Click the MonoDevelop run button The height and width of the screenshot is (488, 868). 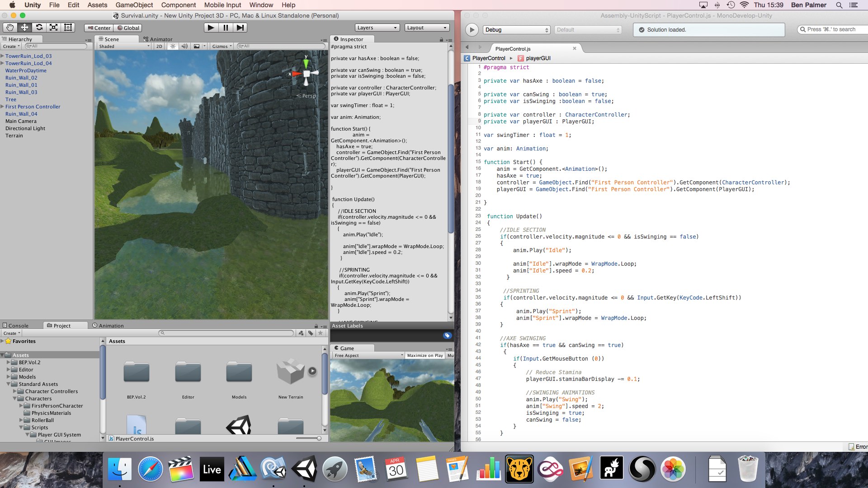point(472,30)
